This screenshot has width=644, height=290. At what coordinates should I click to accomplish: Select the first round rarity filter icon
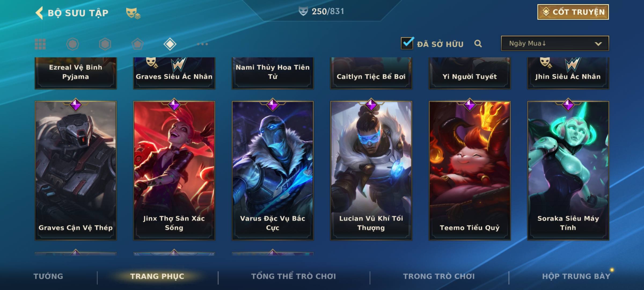73,44
